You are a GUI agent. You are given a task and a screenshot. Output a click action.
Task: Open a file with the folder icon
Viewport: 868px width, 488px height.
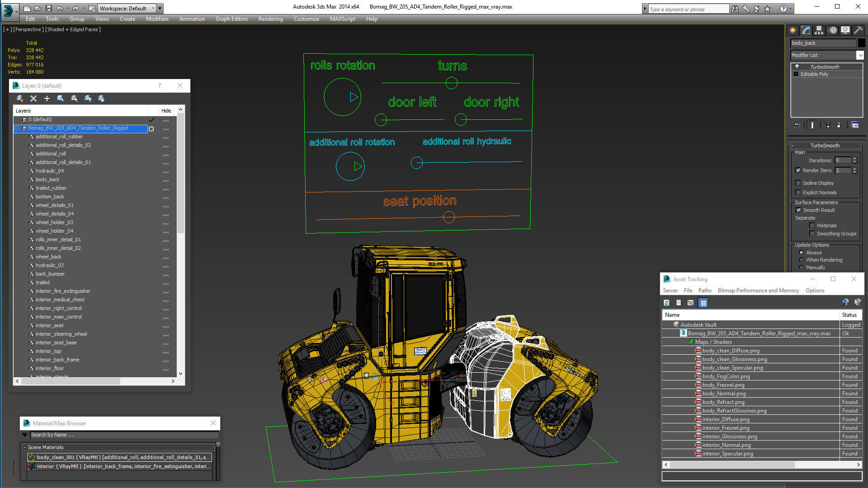tap(38, 8)
